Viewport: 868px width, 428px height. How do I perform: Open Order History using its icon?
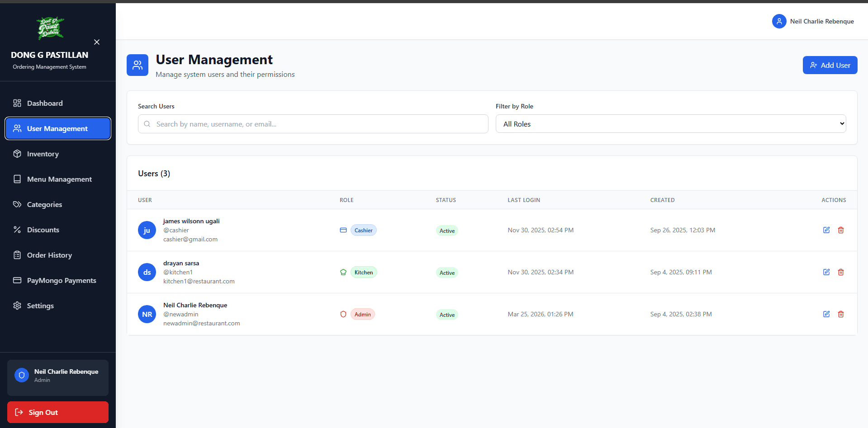point(17,255)
